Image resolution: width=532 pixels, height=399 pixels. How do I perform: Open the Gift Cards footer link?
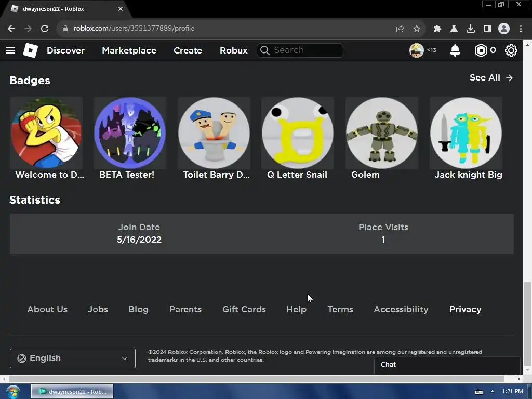(x=244, y=310)
